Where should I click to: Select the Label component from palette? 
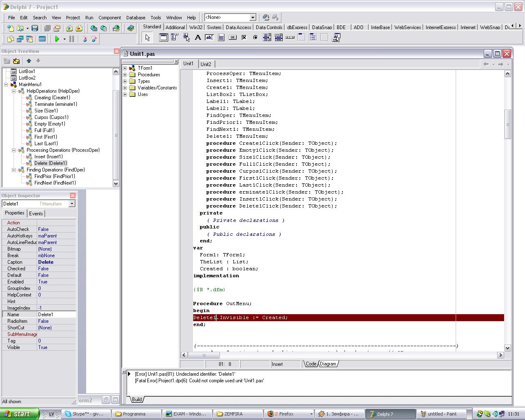click(x=198, y=38)
